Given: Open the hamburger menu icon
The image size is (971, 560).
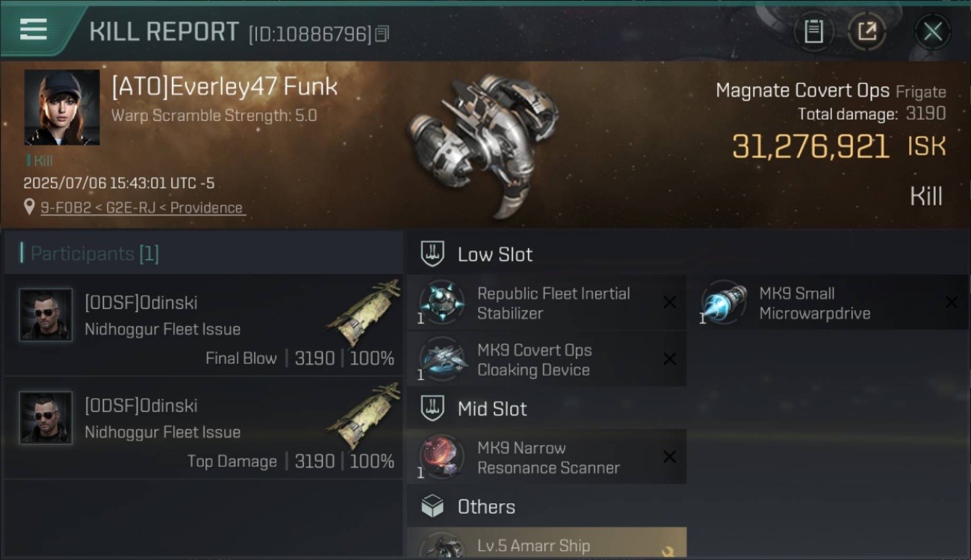Looking at the screenshot, I should [33, 30].
